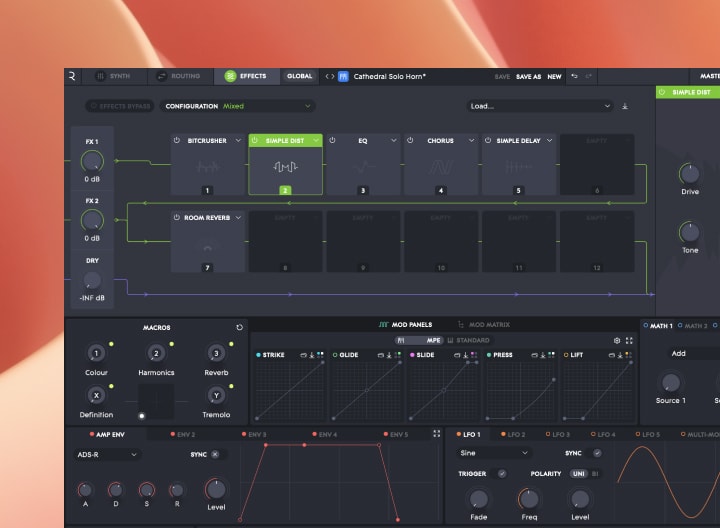This screenshot has height=528, width=720.
Task: Click the Glide curve save icon
Action: 389,355
